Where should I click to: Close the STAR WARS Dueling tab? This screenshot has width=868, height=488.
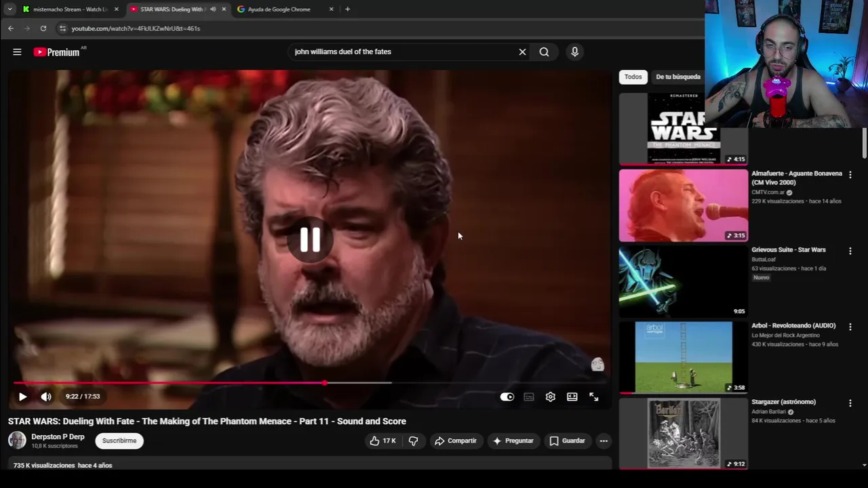(x=224, y=9)
